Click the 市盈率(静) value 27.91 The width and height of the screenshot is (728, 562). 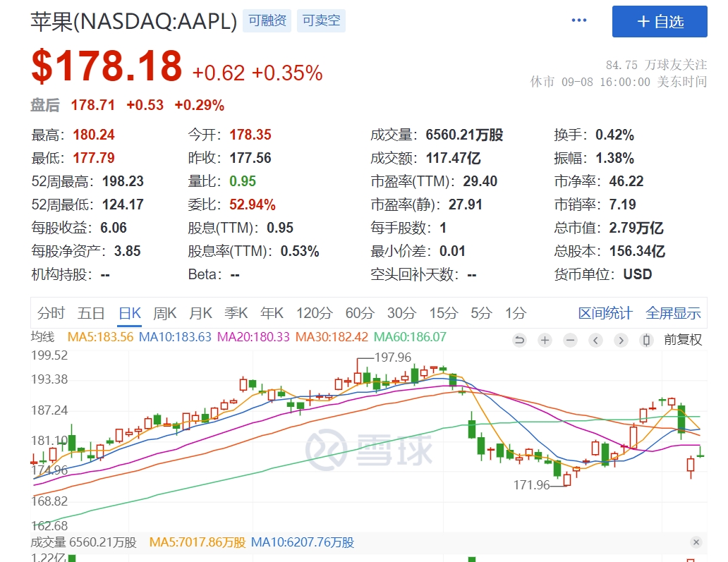click(465, 204)
